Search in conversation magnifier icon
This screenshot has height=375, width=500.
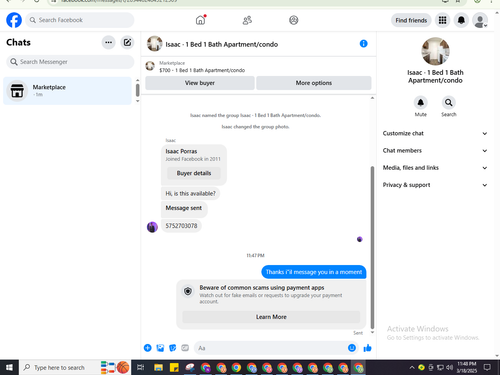coord(449,102)
